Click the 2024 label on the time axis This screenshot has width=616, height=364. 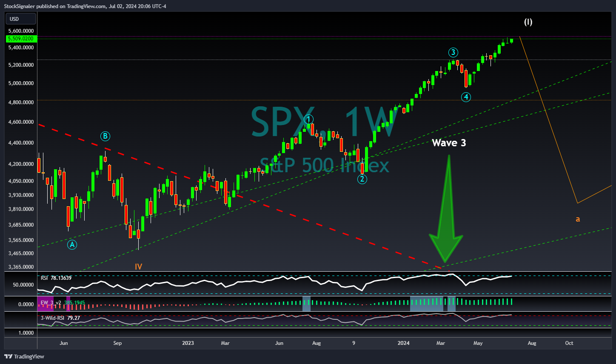(x=403, y=343)
